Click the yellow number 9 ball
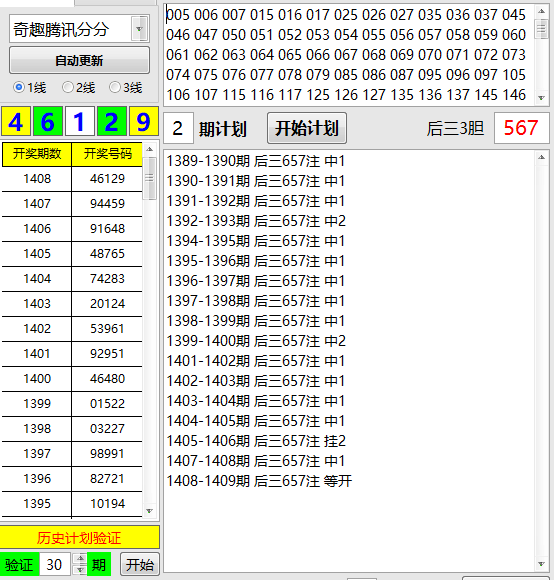Screen dimensions: 554x580 click(143, 122)
